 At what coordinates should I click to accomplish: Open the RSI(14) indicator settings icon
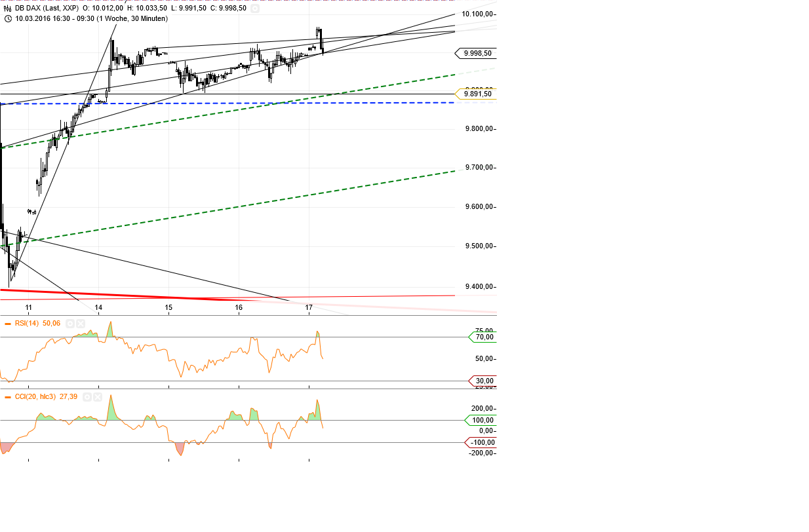69,323
